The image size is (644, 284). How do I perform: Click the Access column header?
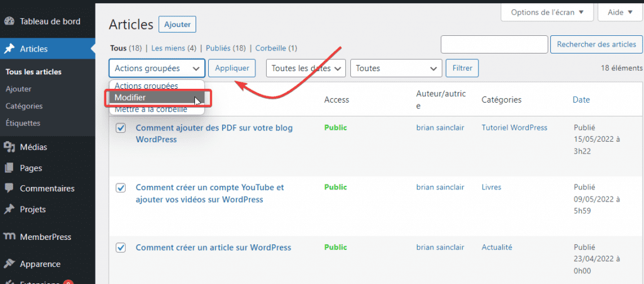[x=336, y=99]
